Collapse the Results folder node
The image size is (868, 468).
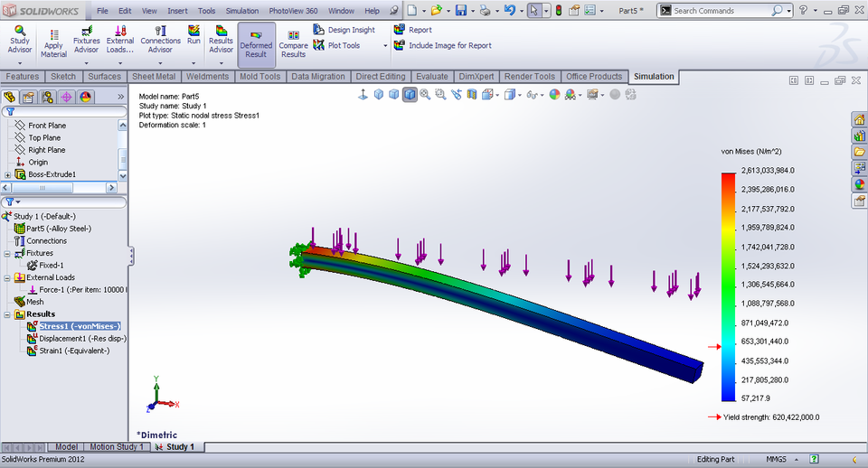coord(7,314)
